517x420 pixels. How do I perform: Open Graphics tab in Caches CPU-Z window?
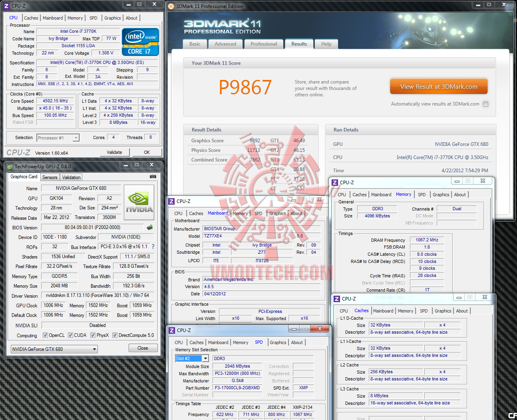443,311
